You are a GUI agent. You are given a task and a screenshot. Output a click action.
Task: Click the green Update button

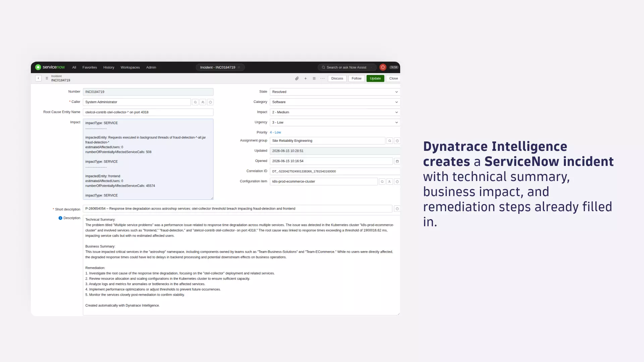pos(375,78)
